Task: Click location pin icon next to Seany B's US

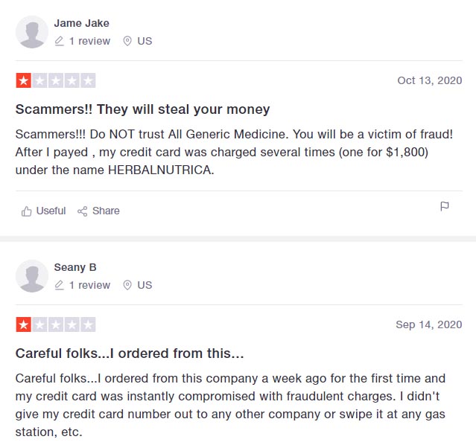Action: click(127, 285)
